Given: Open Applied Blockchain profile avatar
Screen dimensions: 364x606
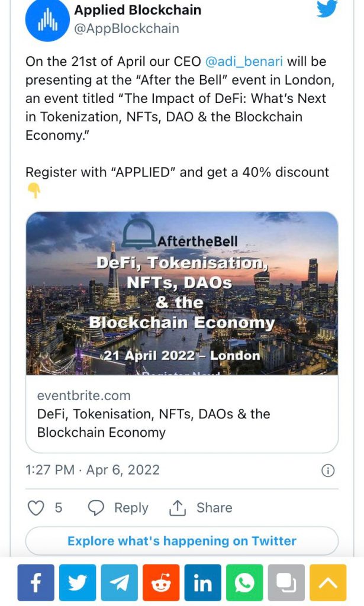Looking at the screenshot, I should [x=48, y=20].
